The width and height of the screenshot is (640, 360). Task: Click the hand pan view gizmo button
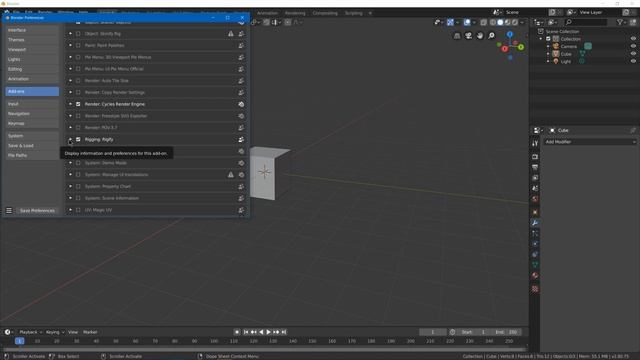point(480,36)
